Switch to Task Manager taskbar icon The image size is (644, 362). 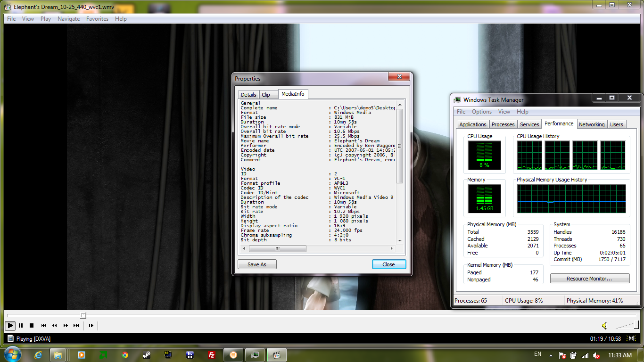click(255, 354)
